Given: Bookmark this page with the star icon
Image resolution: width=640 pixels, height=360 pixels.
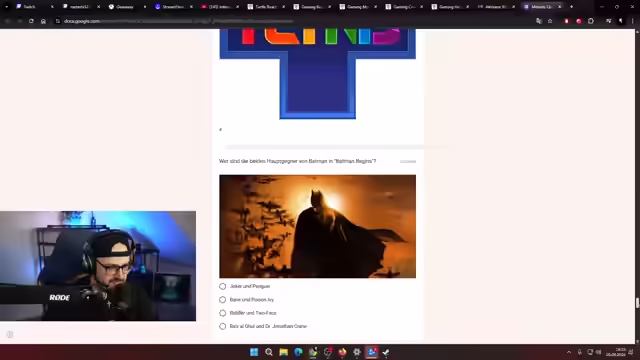Looking at the screenshot, I should (550, 21).
